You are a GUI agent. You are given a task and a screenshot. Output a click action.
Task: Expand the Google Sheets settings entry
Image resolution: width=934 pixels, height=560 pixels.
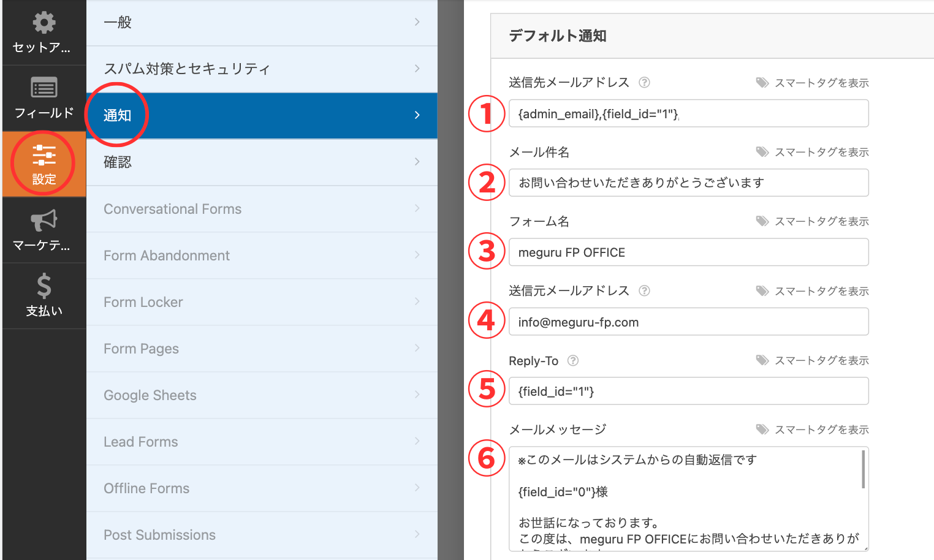(262, 395)
